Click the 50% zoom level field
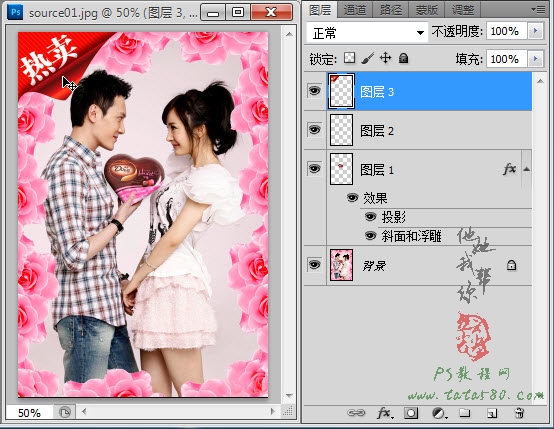This screenshot has height=429, width=554. (x=29, y=412)
